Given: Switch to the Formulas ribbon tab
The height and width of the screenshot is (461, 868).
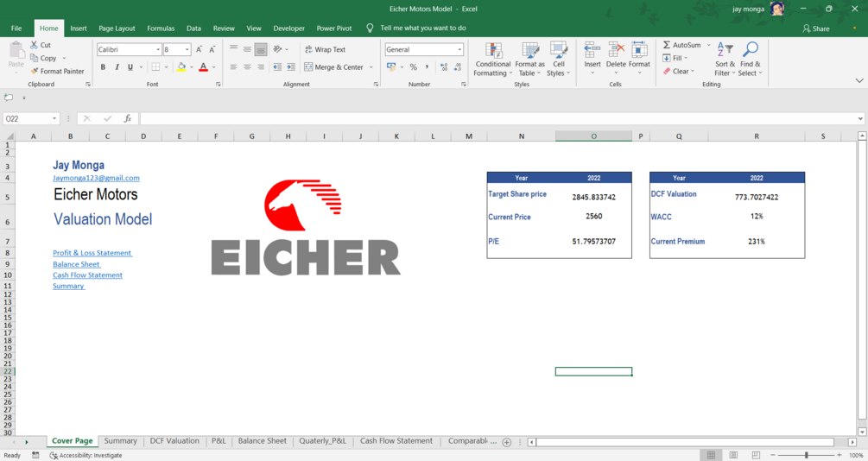Looking at the screenshot, I should click(x=161, y=28).
